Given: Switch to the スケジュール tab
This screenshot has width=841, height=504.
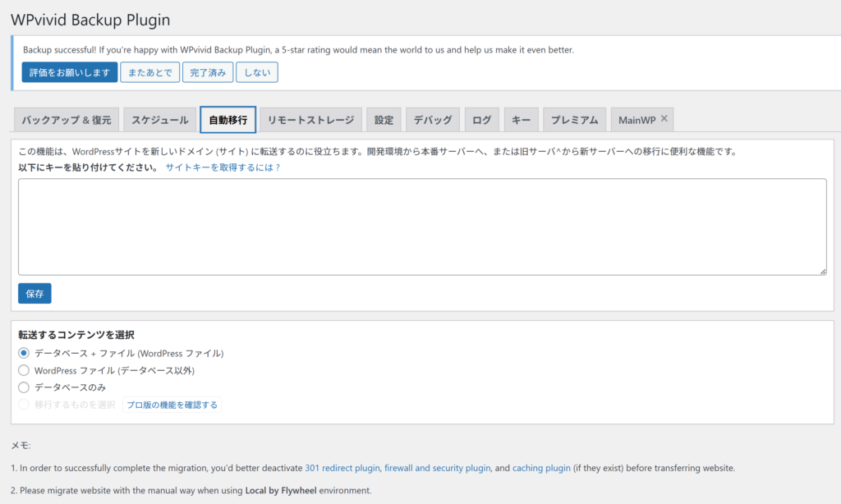Looking at the screenshot, I should tap(160, 120).
